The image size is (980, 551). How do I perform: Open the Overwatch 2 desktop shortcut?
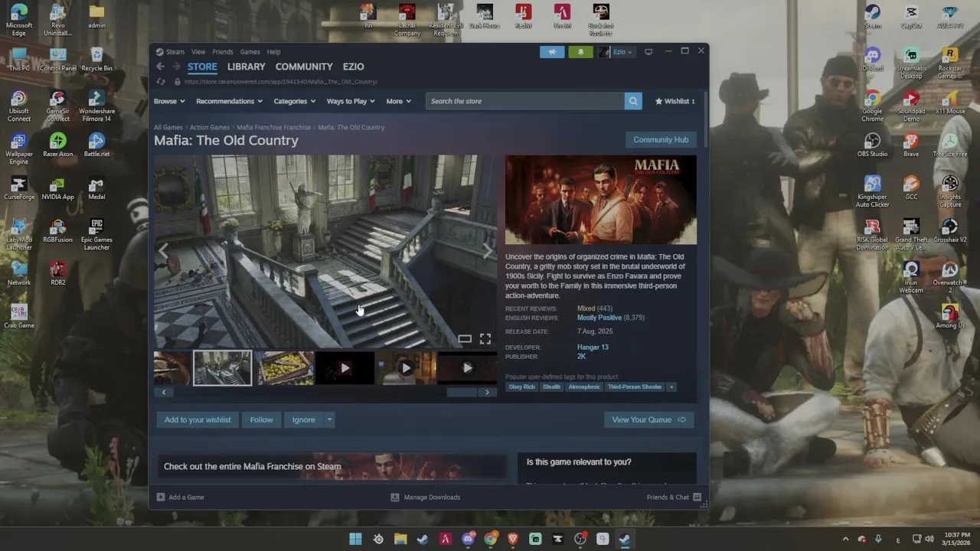coord(949,278)
